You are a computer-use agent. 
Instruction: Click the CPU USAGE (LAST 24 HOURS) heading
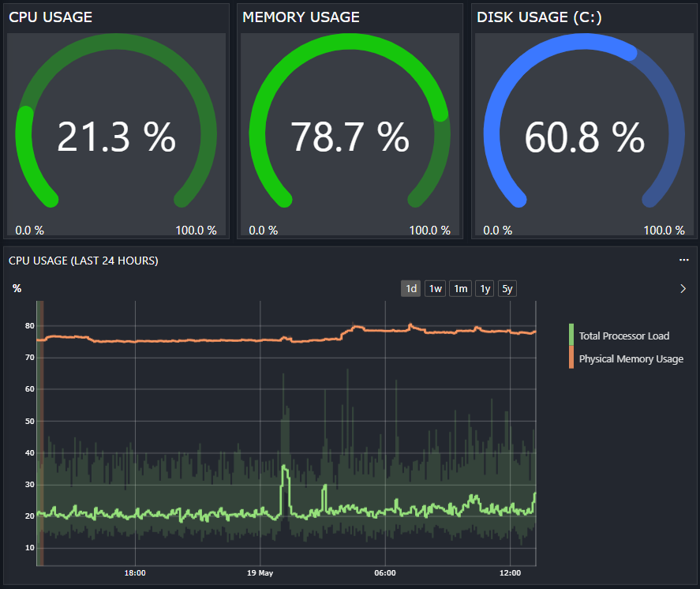point(83,261)
